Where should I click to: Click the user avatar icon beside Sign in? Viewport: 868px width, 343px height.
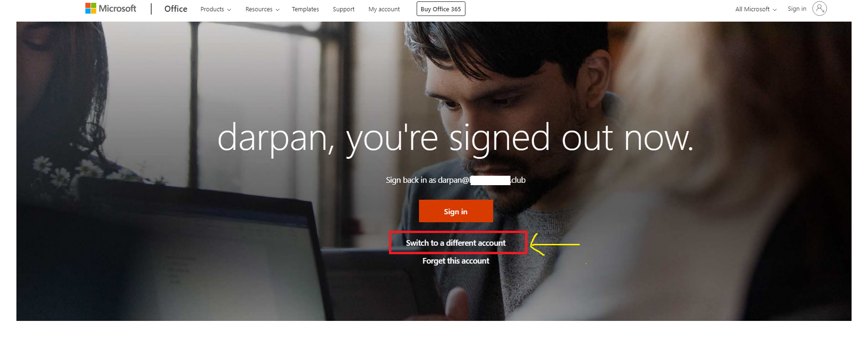[819, 8]
